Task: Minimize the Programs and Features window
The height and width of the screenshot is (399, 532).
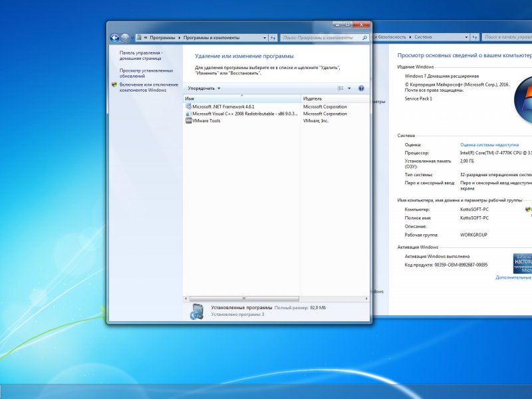Action: (338, 25)
